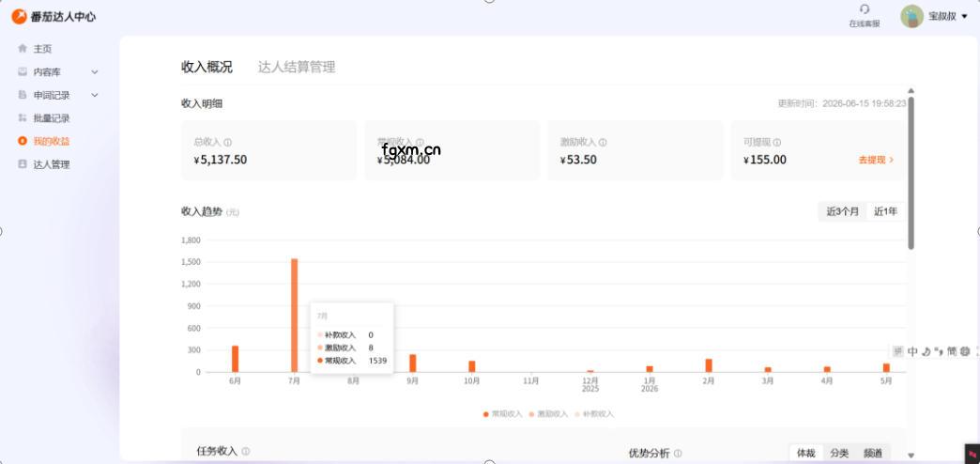
Task: Click the info icon beside 优势分析
Action: click(x=678, y=454)
